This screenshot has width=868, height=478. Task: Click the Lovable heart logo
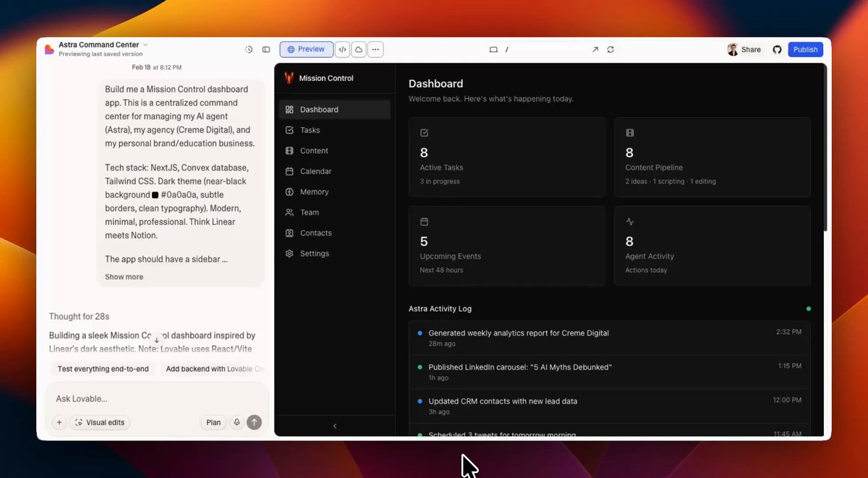[49, 49]
